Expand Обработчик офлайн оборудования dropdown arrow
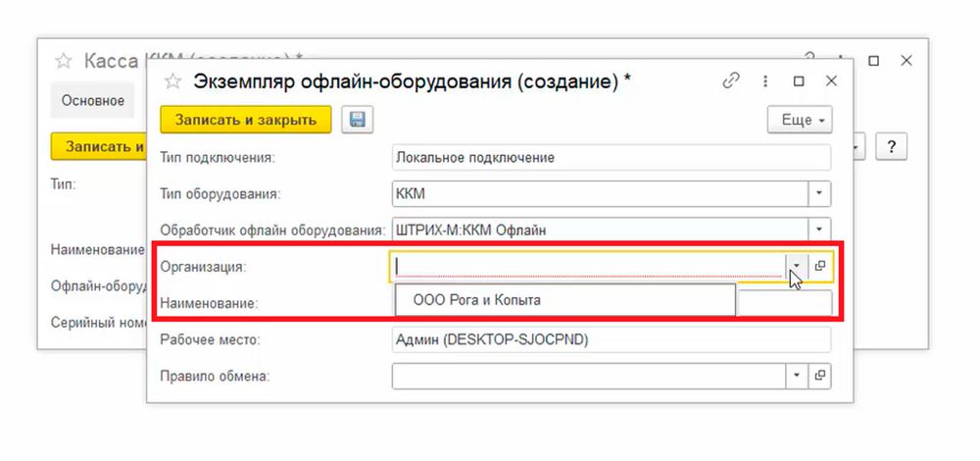This screenshot has height=461, width=980. point(820,230)
